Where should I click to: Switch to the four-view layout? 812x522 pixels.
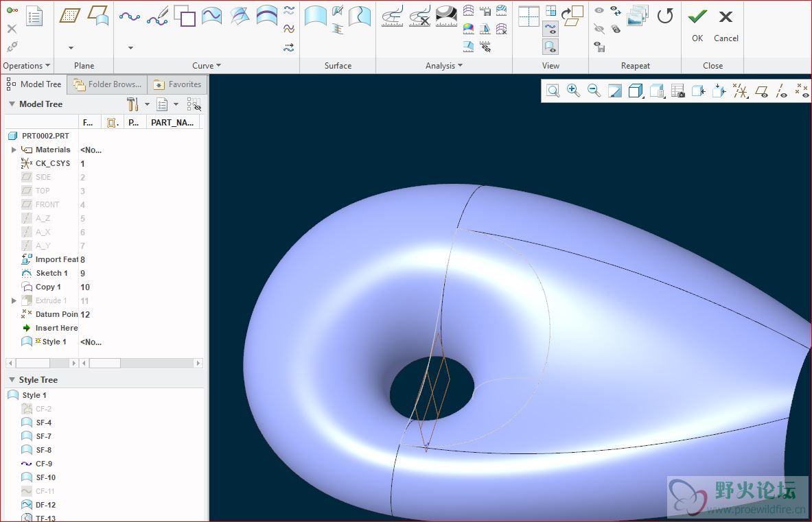point(529,16)
